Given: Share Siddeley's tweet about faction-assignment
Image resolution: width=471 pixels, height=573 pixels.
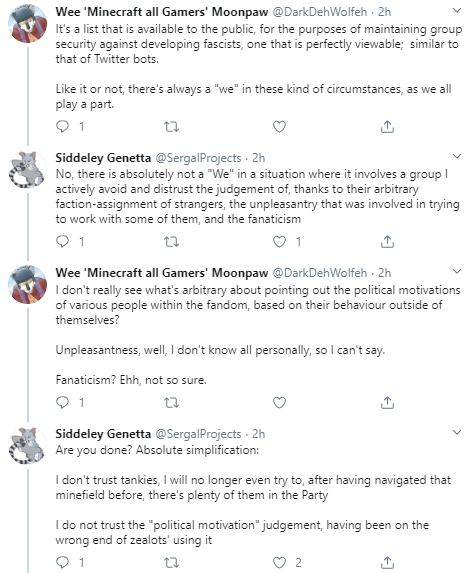Looking at the screenshot, I should click(x=387, y=242).
